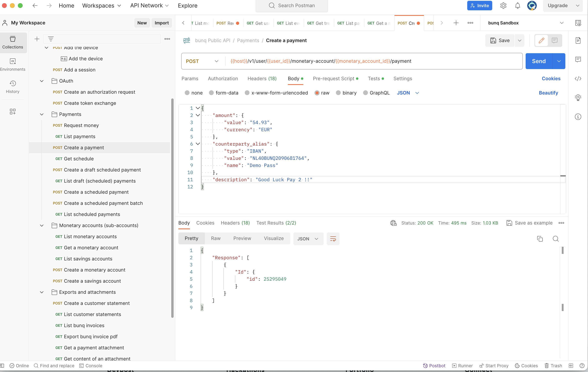This screenshot has height=372, width=588.
Task: Select the form-data body type
Action: click(212, 93)
